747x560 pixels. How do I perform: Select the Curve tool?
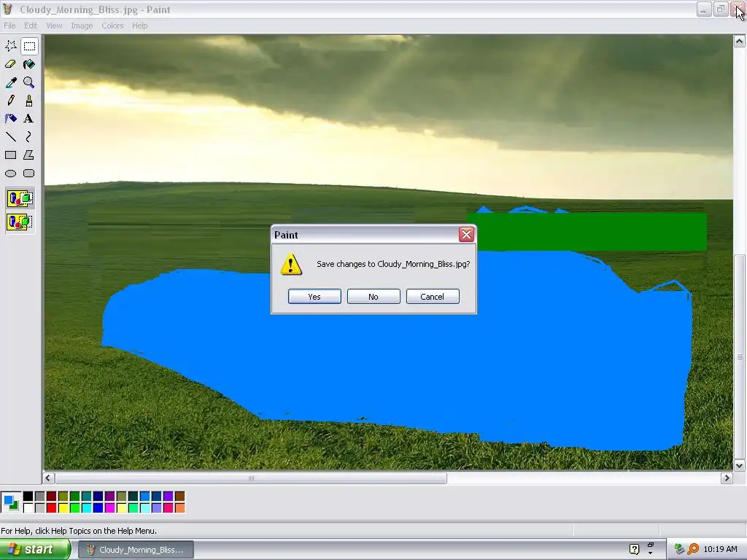(29, 136)
